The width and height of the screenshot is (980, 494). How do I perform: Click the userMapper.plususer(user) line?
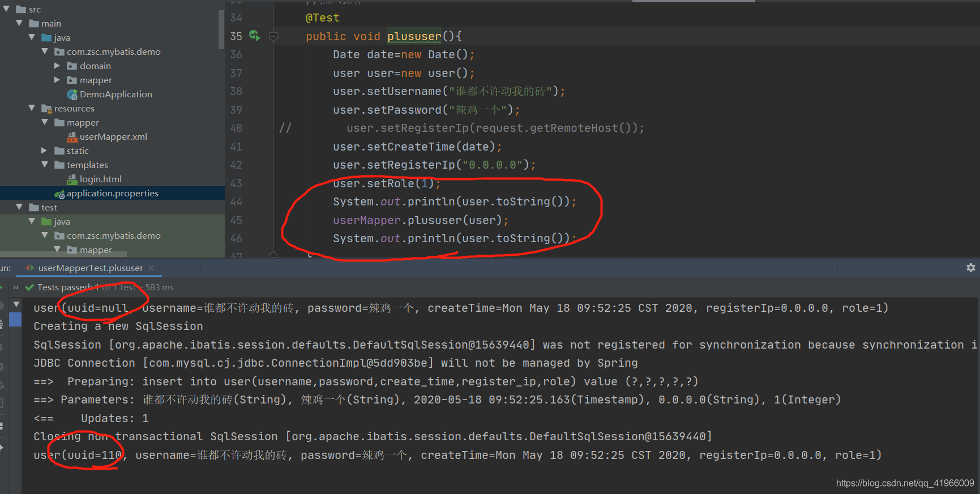(421, 221)
